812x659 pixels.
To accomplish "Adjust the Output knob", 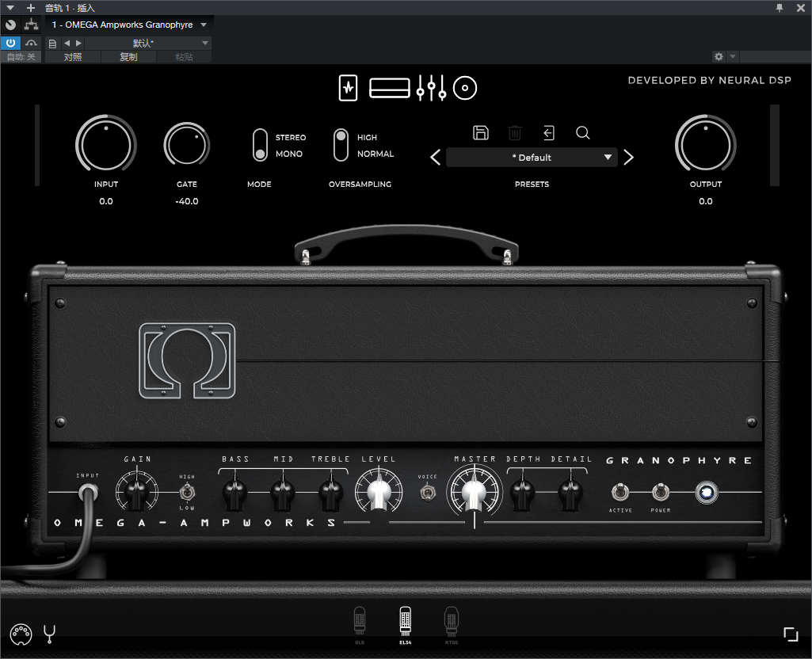I will pos(705,143).
